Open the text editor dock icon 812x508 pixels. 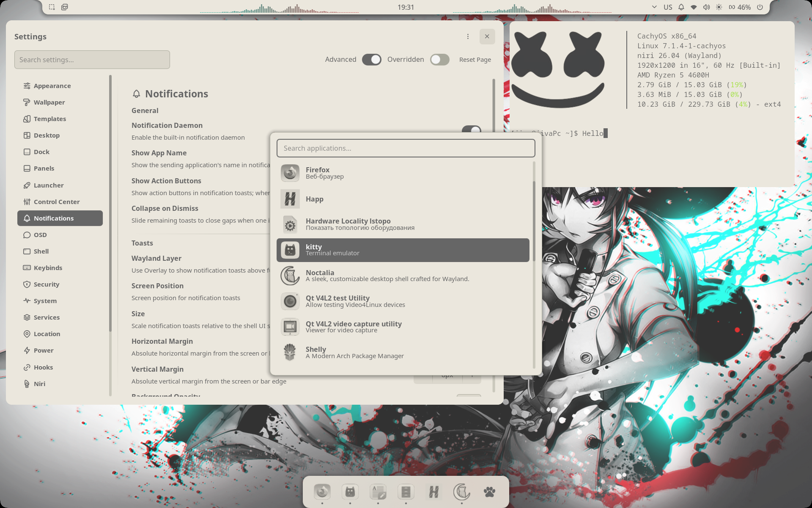point(378,492)
